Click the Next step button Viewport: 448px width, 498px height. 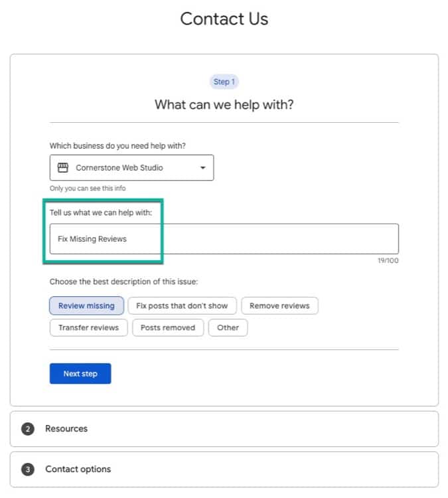80,373
